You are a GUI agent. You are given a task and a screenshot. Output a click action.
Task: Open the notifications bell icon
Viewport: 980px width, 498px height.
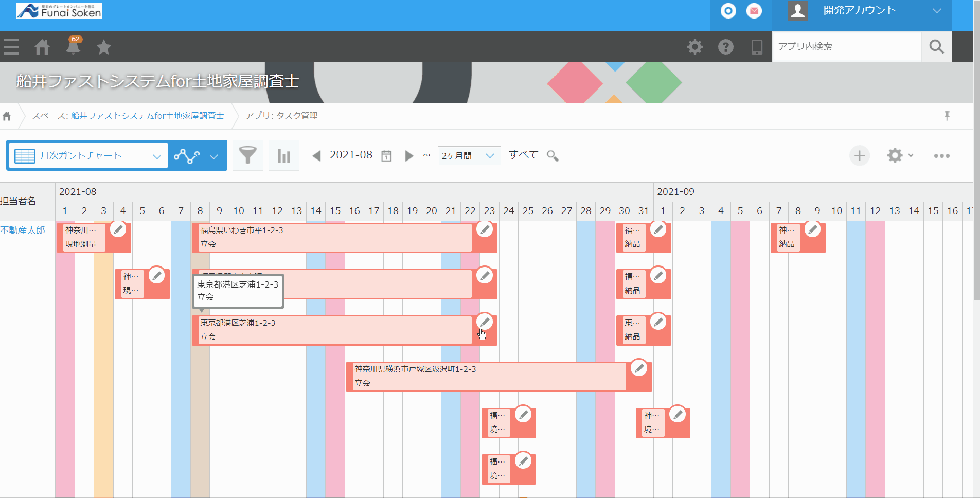click(74, 47)
